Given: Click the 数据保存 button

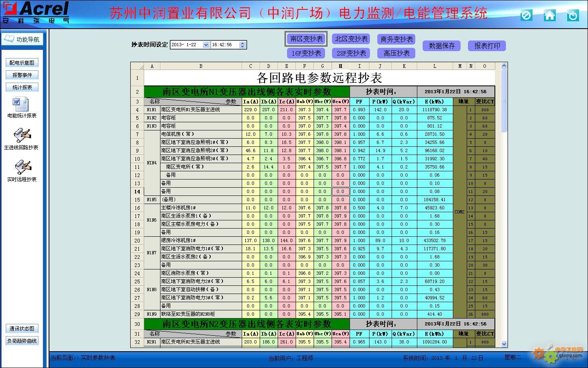Looking at the screenshot, I should point(441,46).
